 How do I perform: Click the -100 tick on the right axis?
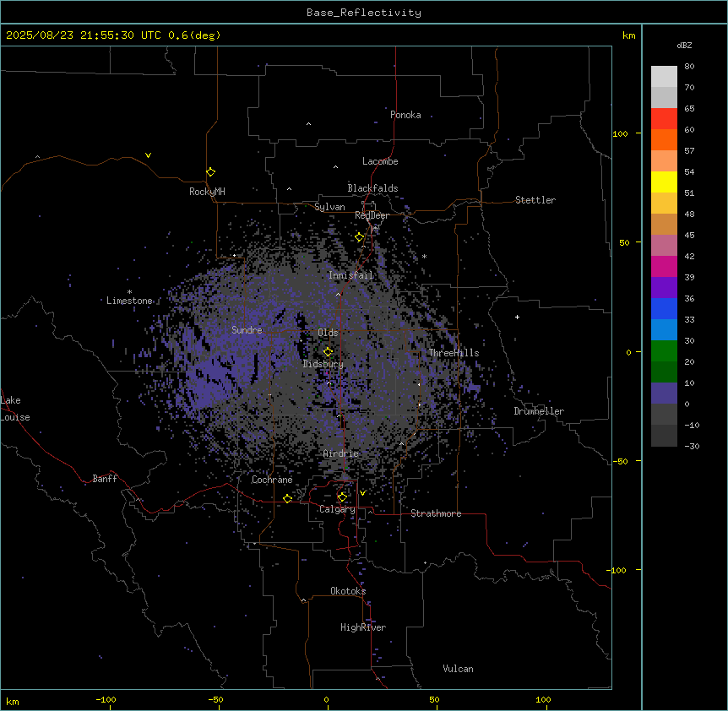click(617, 570)
